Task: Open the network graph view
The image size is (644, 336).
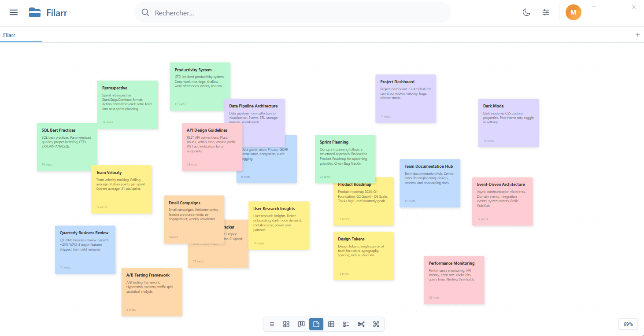Action: point(361,324)
